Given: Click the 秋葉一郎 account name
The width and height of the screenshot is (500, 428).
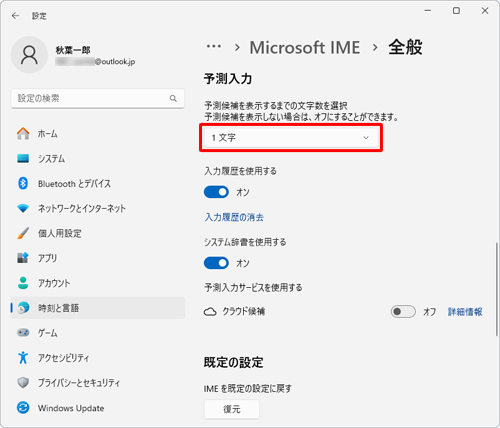Looking at the screenshot, I should pos(73,50).
